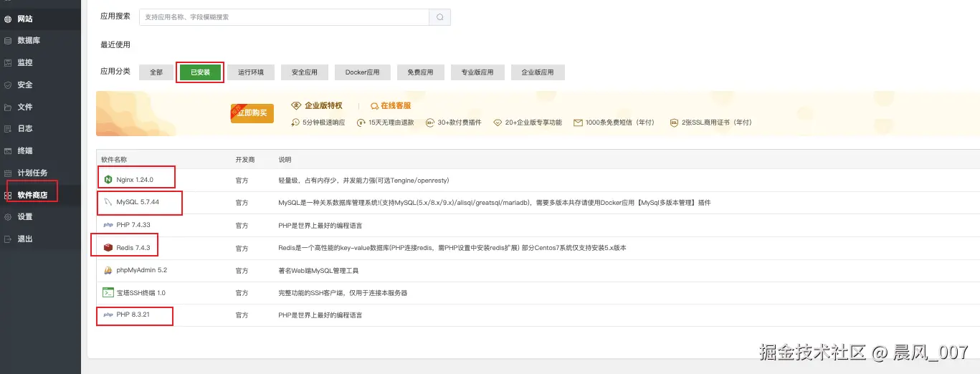Screen dimensions: 980x374
Task: Click the 软件名称 column header
Action: coord(114,159)
